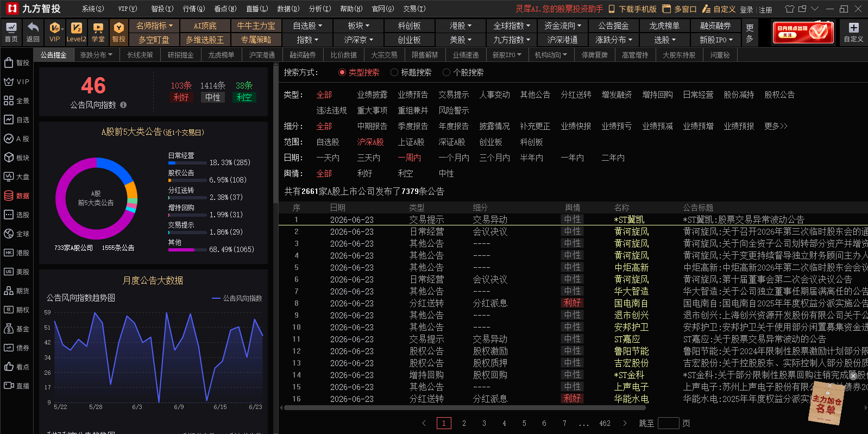The image size is (868, 434).
Task: Select 看点 in the left sidebar
Action: [x=16, y=367]
